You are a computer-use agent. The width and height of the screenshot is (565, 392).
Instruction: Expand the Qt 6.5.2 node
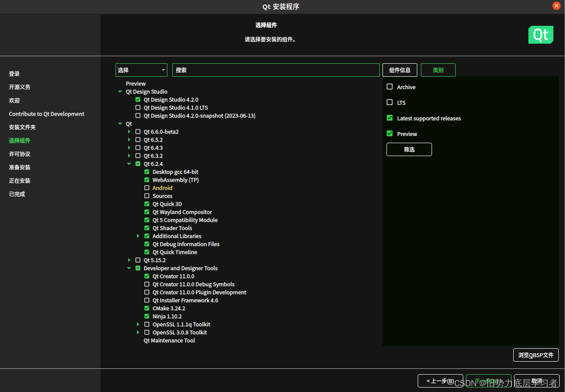point(129,140)
